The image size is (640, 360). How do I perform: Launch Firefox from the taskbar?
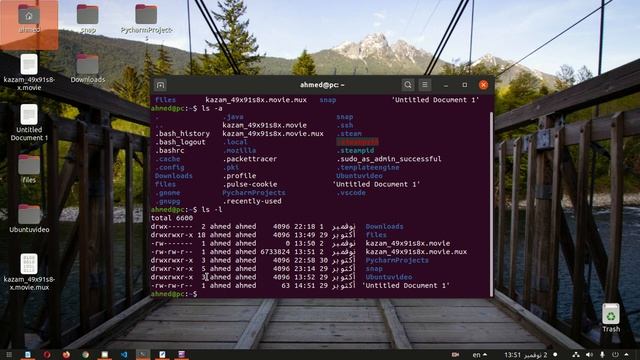click(66, 355)
